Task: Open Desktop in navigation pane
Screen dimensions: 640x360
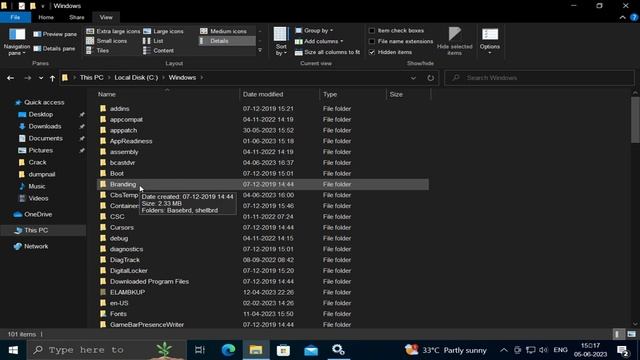Action: [40, 114]
